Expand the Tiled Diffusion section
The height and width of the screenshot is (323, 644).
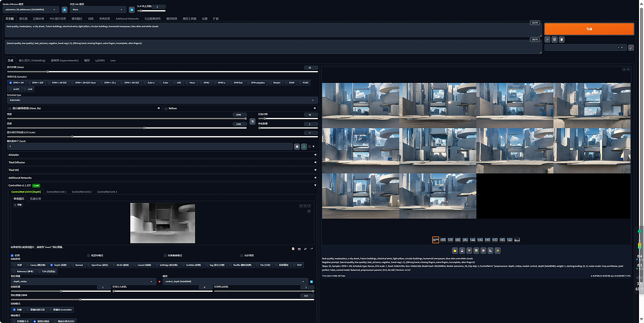click(x=162, y=162)
